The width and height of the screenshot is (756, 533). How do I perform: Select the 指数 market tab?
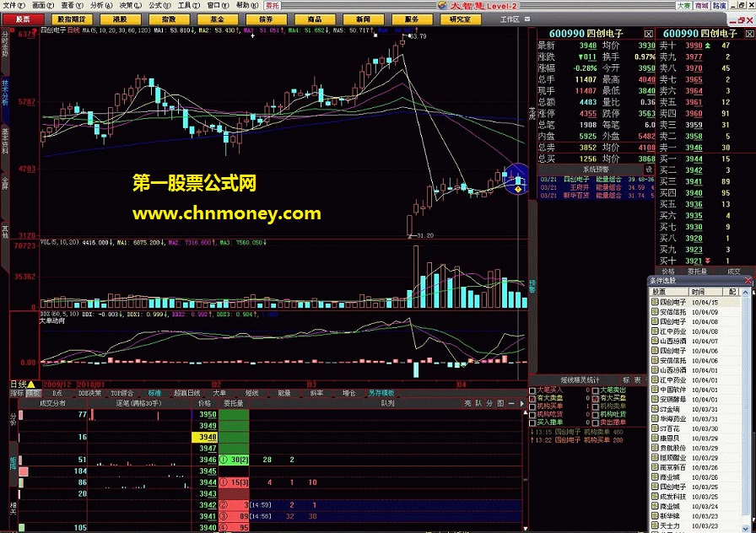(169, 19)
